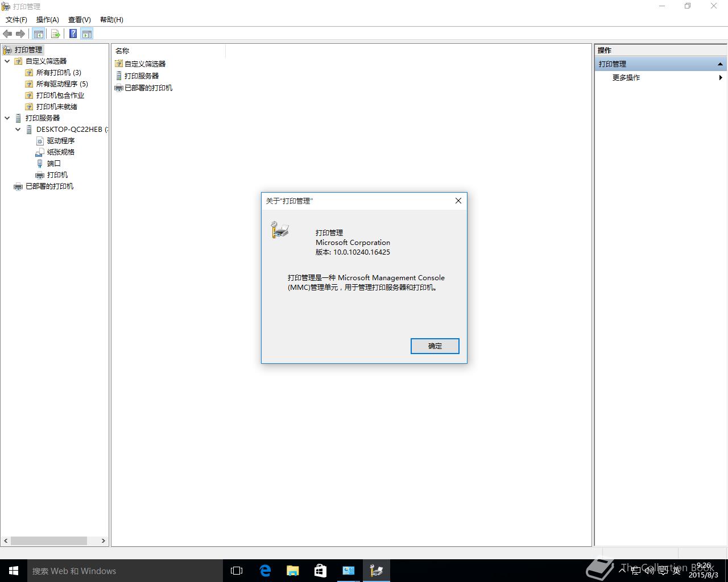Click the tree pane horizontal scrollbar thumb

[x=49, y=541]
